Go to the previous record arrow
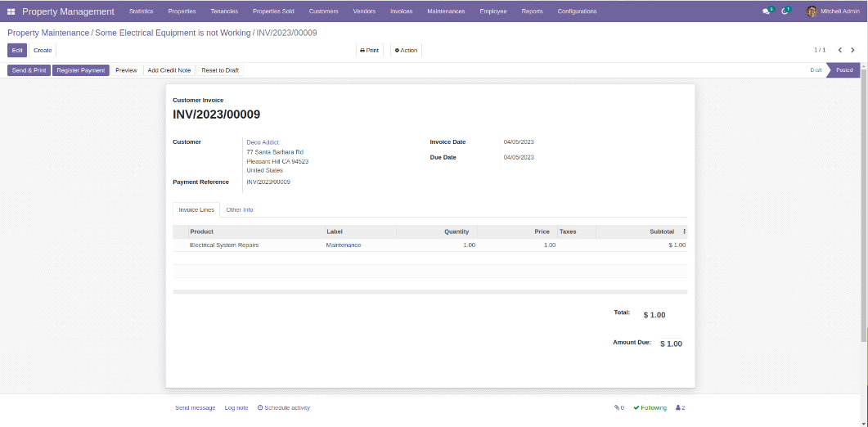The image size is (868, 427). point(839,51)
